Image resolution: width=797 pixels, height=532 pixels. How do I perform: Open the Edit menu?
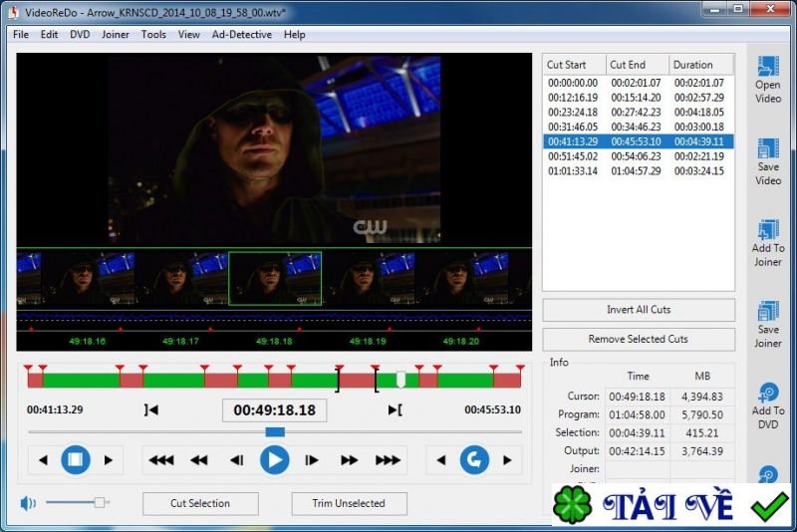[x=49, y=35]
